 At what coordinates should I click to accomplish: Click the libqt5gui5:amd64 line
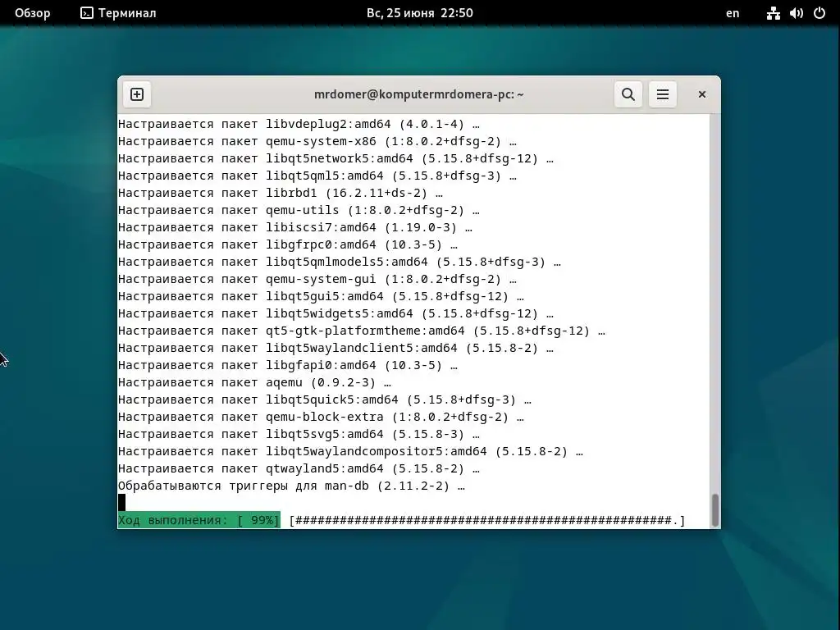321,296
